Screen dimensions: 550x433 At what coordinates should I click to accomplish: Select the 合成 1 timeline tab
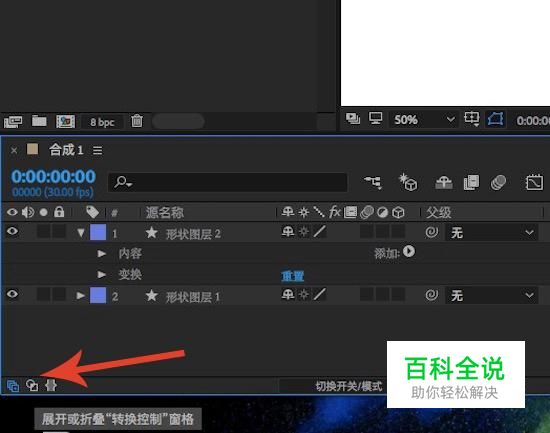coord(66,150)
